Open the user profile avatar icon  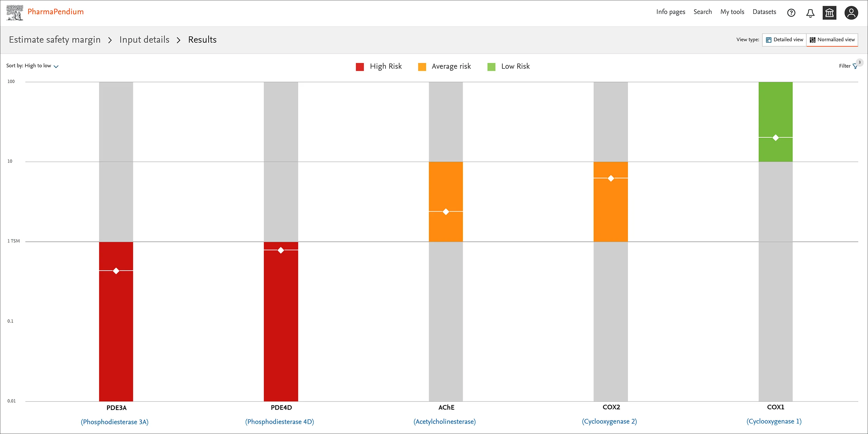click(x=851, y=13)
